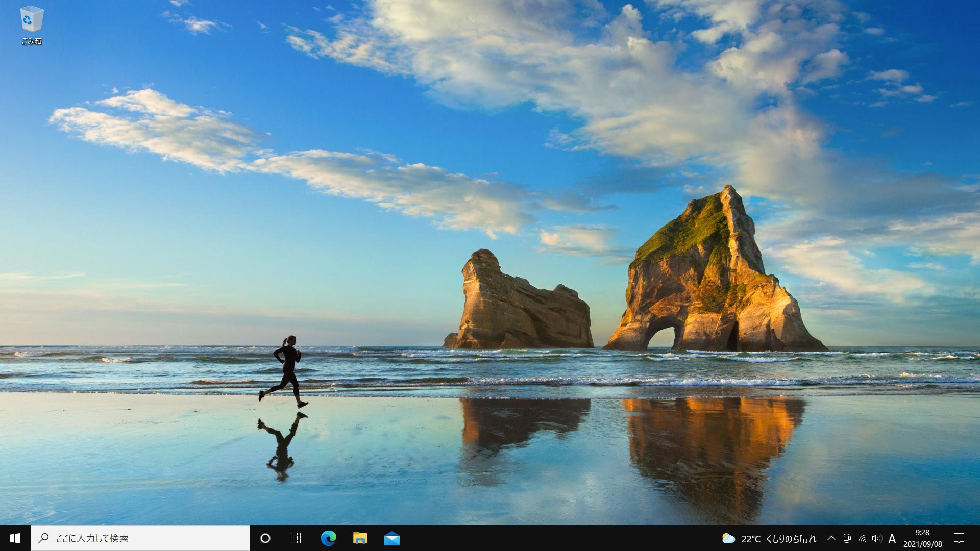Expand the hidden system tray icons chevron
The width and height of the screenshot is (980, 551).
[831, 538]
